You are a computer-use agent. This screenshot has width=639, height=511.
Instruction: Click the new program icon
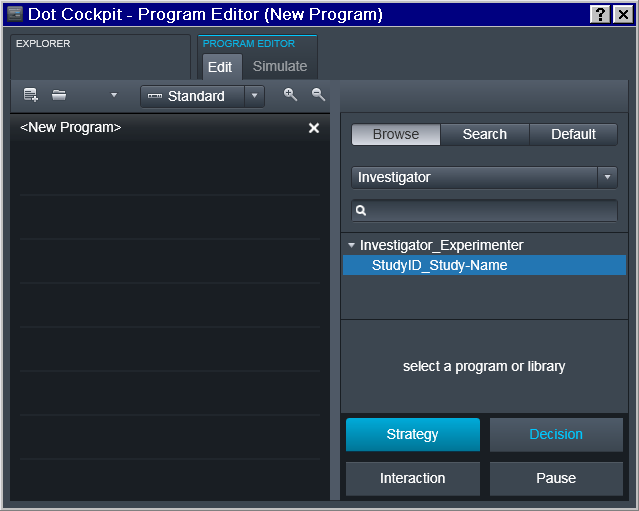[x=31, y=95]
